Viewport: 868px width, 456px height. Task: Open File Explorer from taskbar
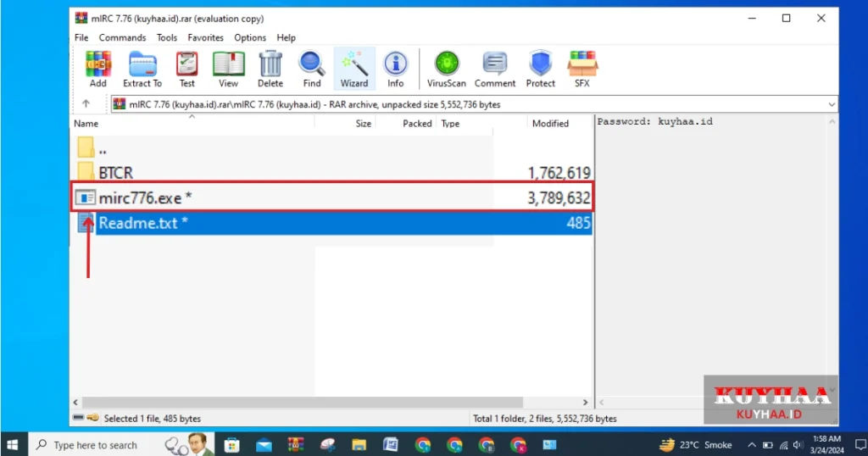(x=359, y=445)
